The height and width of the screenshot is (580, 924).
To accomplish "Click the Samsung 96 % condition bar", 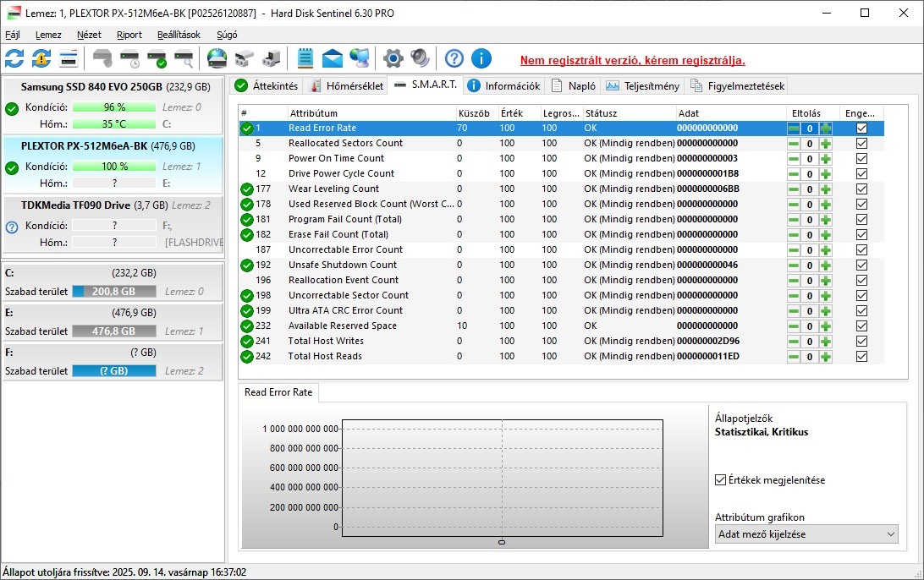I will pyautogui.click(x=113, y=107).
